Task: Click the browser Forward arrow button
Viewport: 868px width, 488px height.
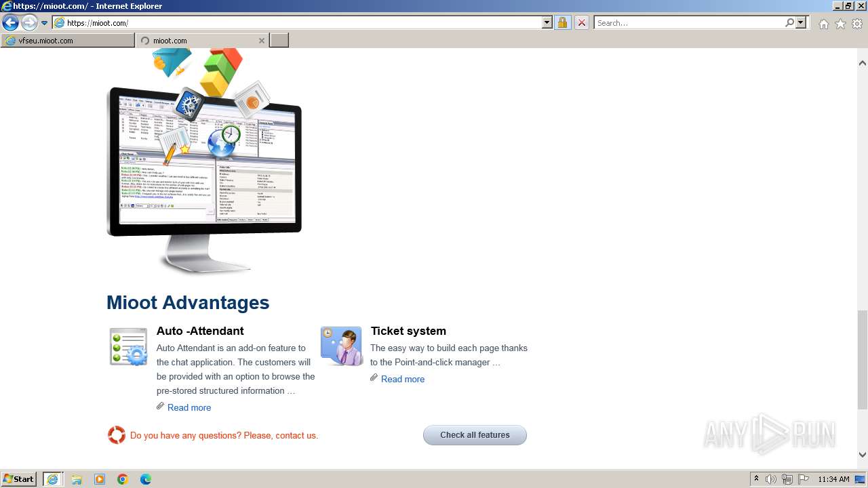Action: pos(29,23)
